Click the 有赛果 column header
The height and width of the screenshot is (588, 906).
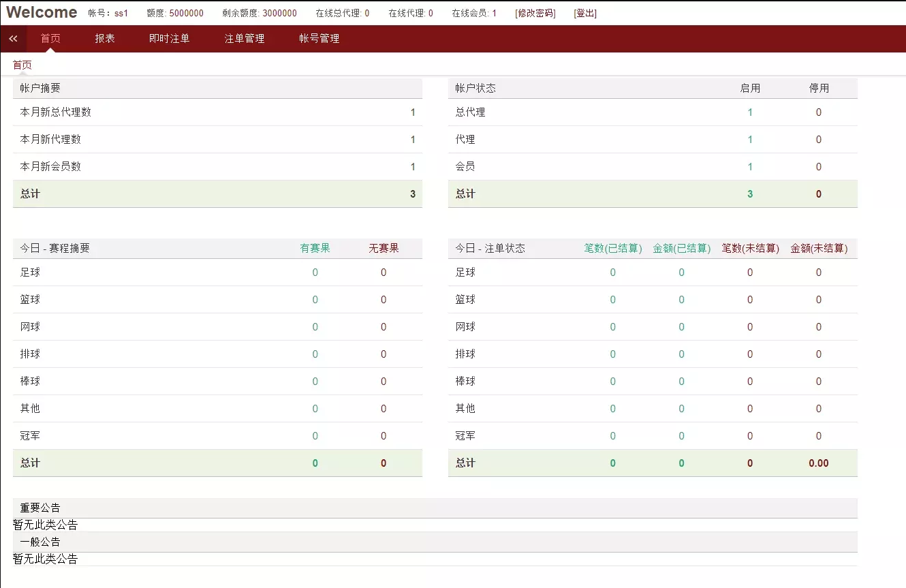315,248
